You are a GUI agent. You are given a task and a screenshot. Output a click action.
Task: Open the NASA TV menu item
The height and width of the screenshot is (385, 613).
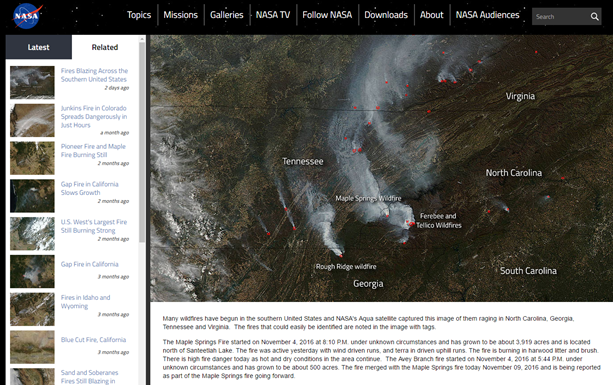tap(273, 15)
